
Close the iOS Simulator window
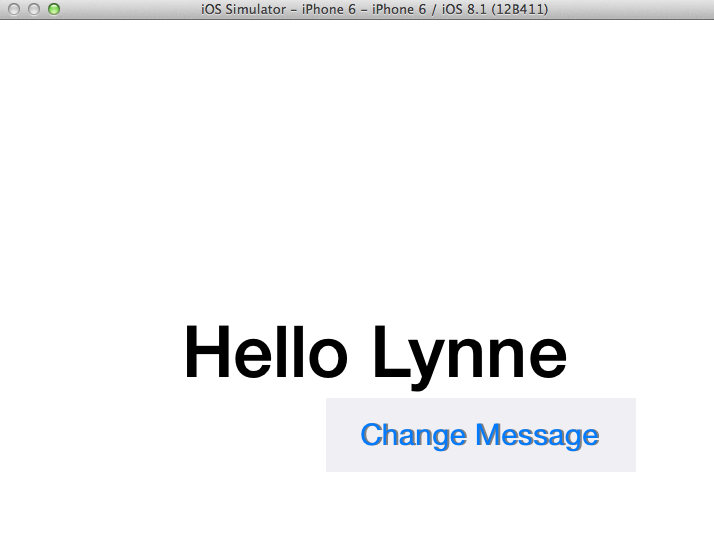13,9
